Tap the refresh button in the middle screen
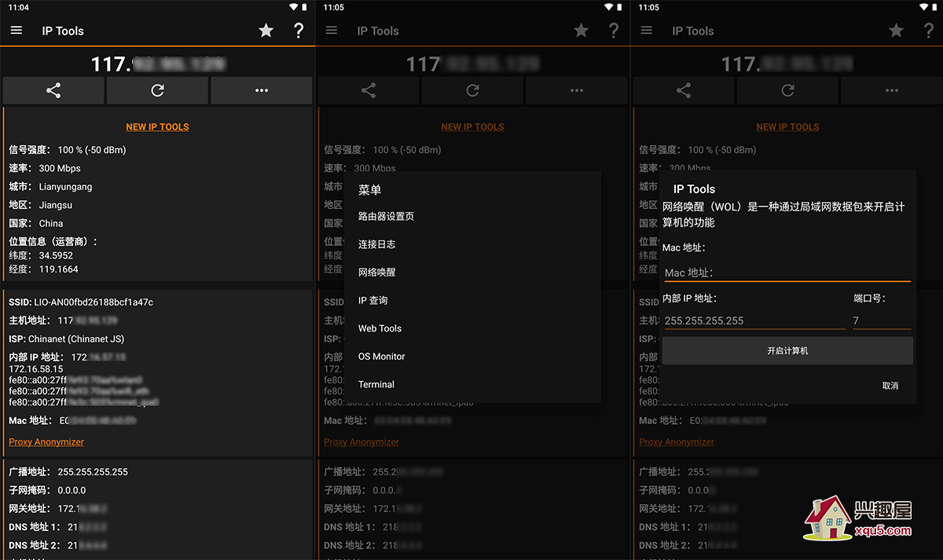The image size is (943, 560). pyautogui.click(x=472, y=90)
